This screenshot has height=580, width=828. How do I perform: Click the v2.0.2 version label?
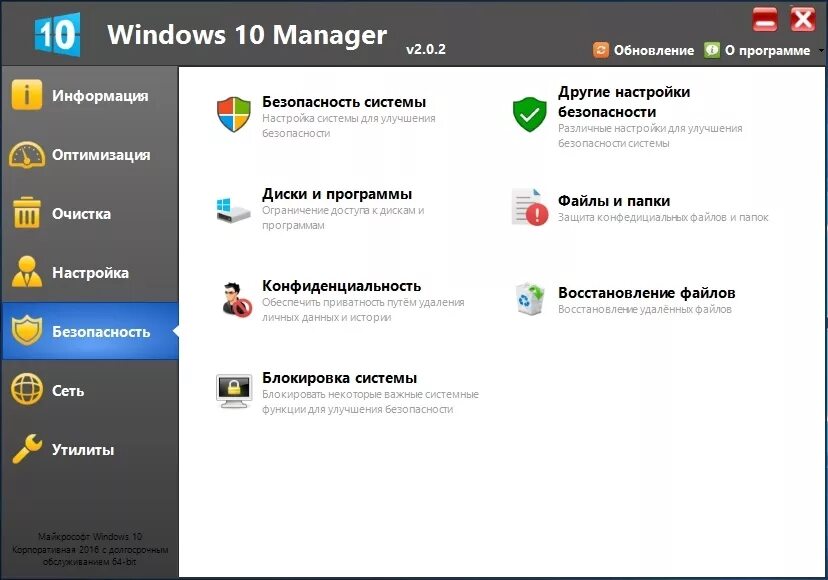[426, 50]
